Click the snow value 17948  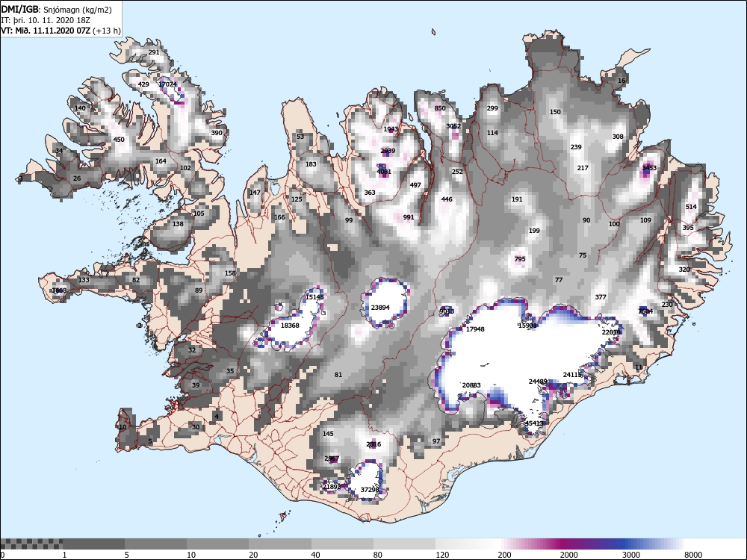(x=475, y=329)
